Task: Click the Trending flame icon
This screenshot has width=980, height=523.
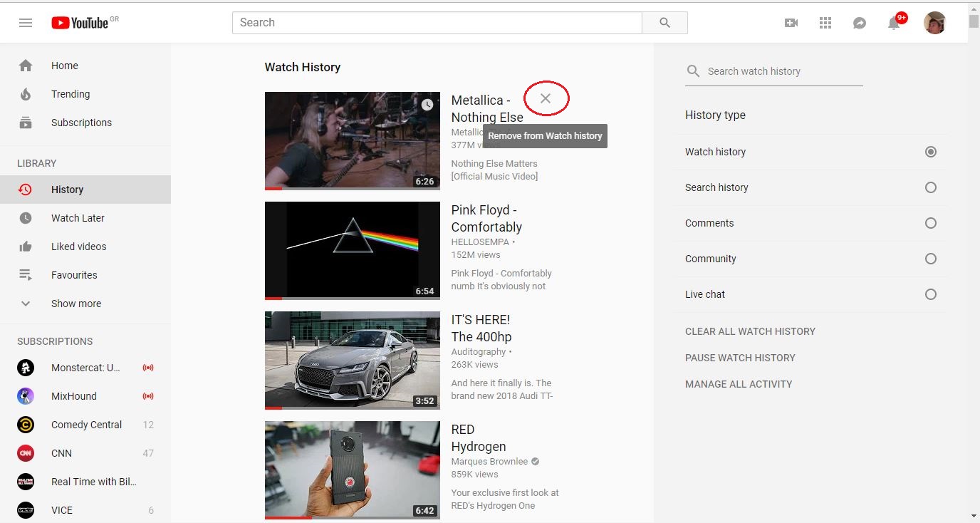Action: tap(26, 94)
